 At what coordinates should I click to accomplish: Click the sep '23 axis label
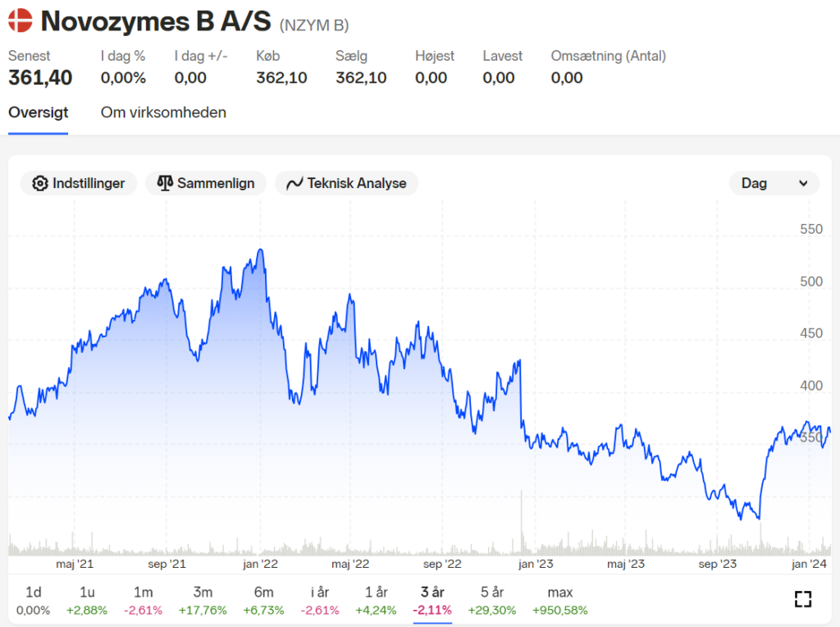(717, 564)
